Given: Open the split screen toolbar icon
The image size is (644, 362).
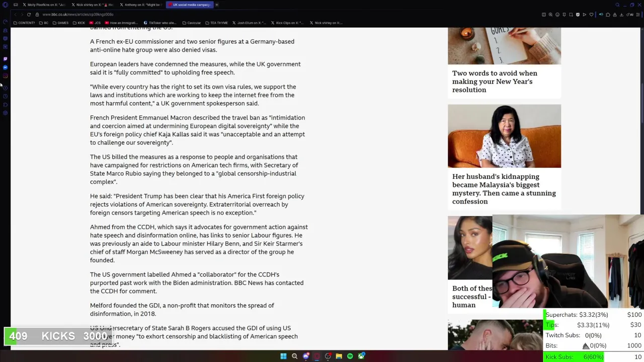Looking at the screenshot, I should (544, 15).
